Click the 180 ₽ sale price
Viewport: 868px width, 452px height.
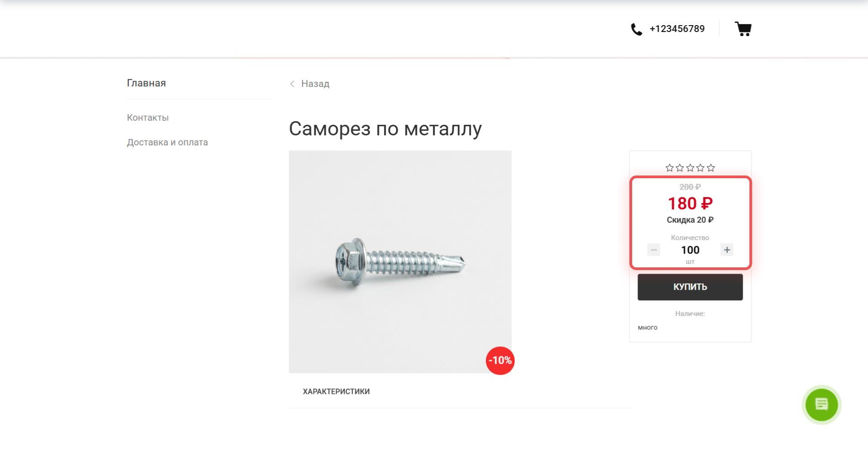pyautogui.click(x=690, y=203)
